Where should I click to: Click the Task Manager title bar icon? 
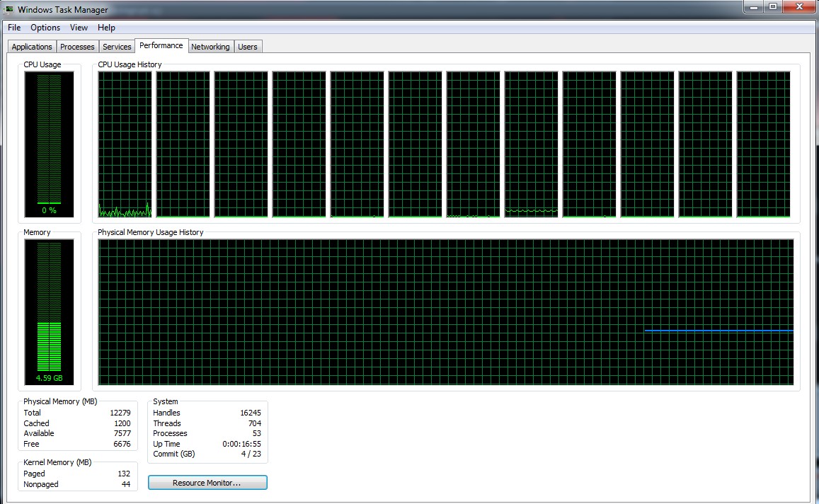point(8,9)
